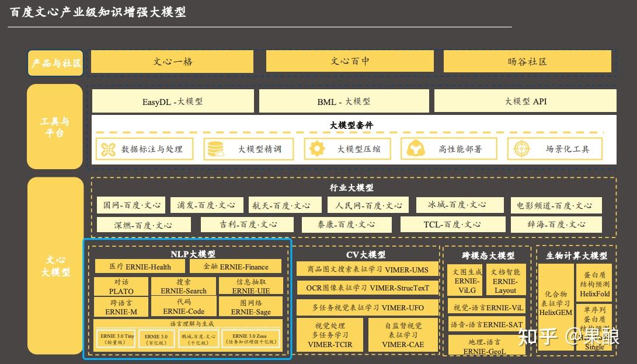Click the 文档智能 ERNIE-Layout box
The width and height of the screenshot is (637, 364).
click(506, 281)
